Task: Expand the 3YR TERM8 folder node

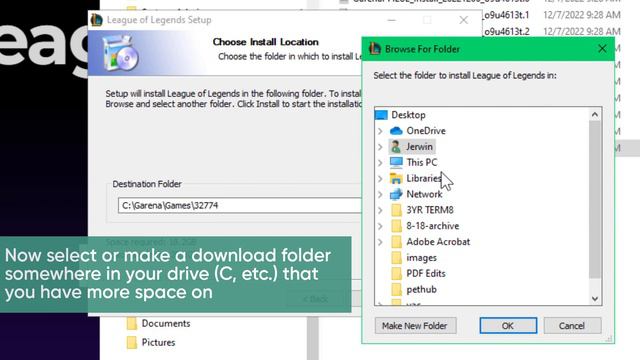Action: 380,210
